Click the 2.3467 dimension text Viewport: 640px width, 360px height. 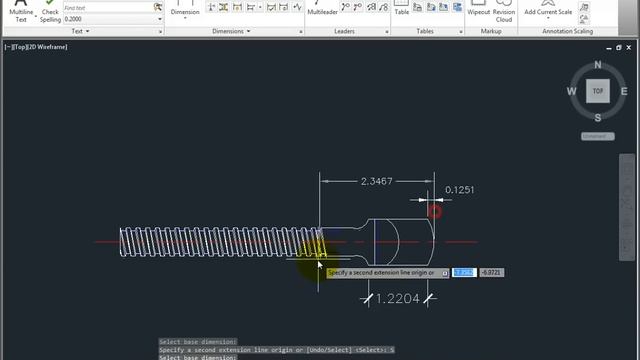pos(376,181)
